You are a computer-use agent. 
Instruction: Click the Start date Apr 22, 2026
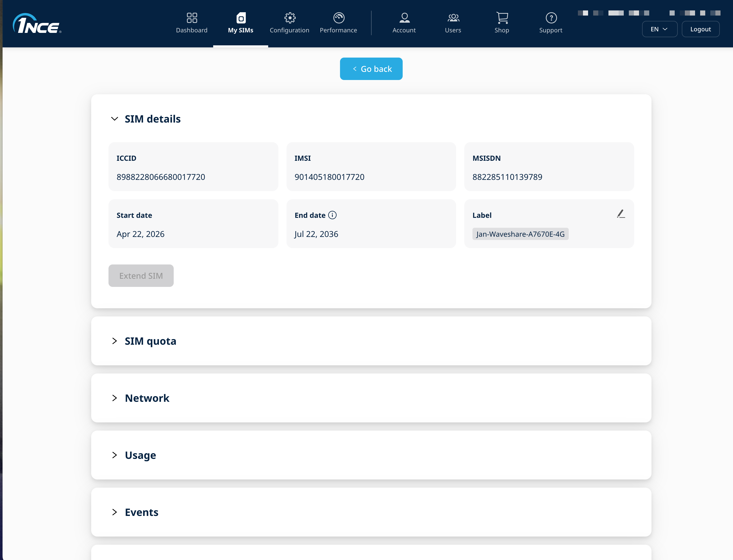click(141, 234)
